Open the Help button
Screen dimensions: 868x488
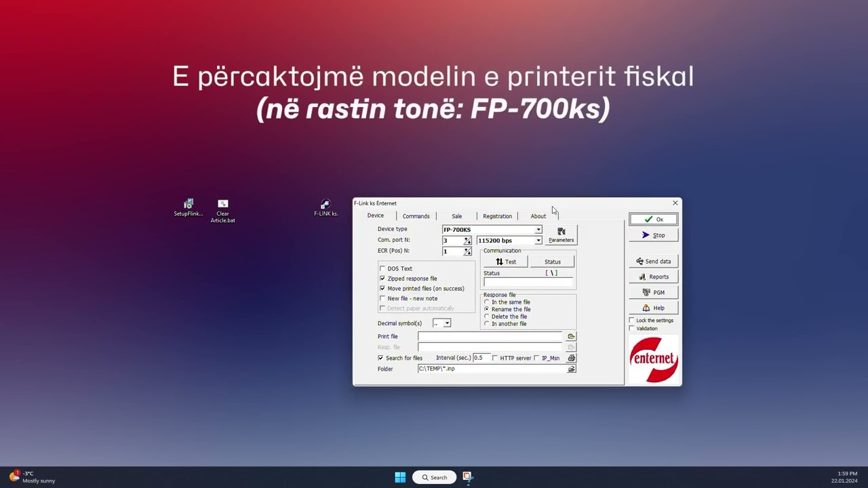[x=653, y=308]
